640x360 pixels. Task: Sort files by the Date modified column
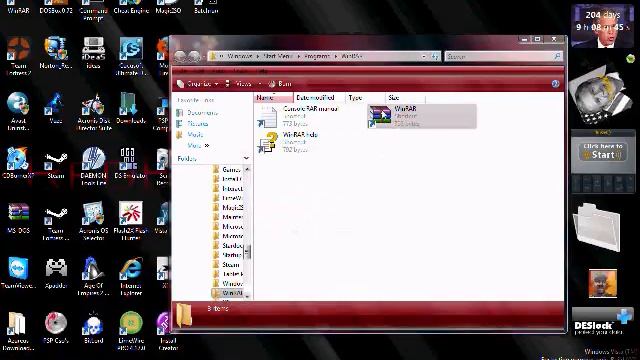pos(319,98)
